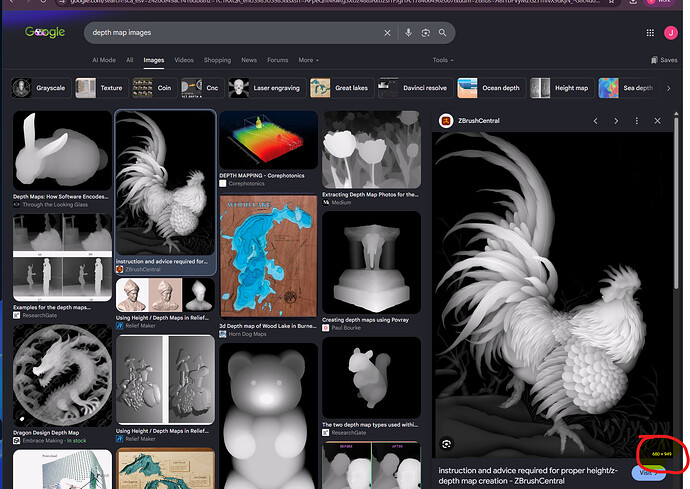The image size is (690, 489).
Task: Clear the search box with X icon
Action: [387, 33]
